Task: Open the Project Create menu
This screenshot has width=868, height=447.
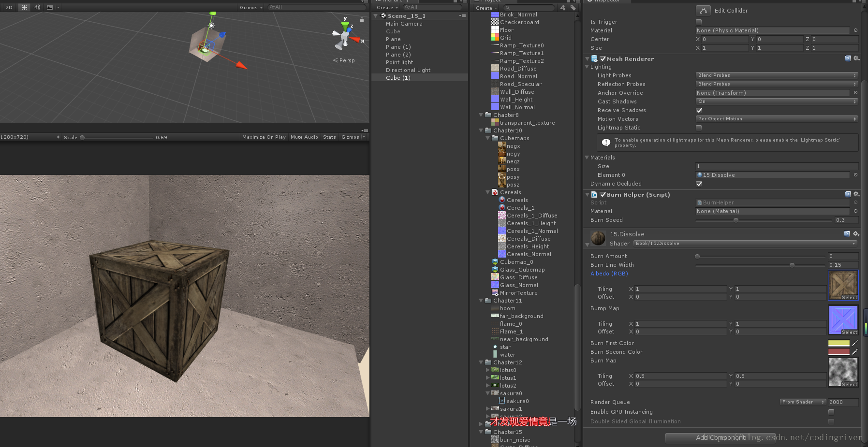Action: 486,8
